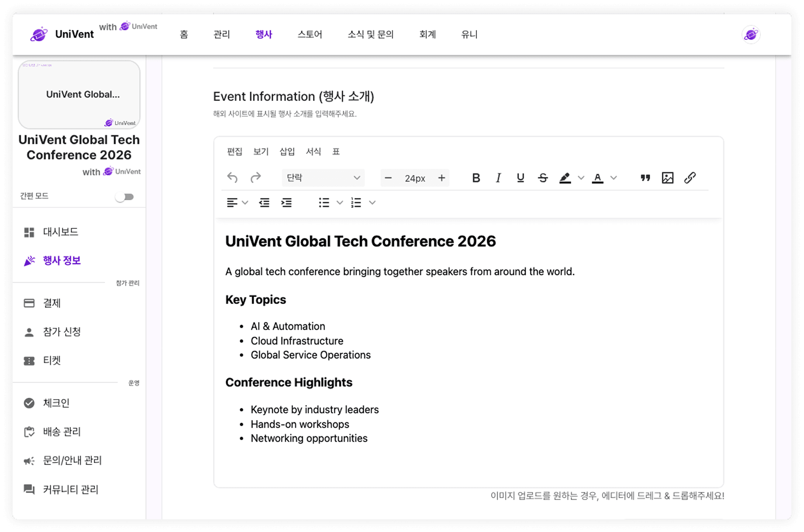The image size is (804, 532).
Task: Toggle italic formatting
Action: point(498,178)
